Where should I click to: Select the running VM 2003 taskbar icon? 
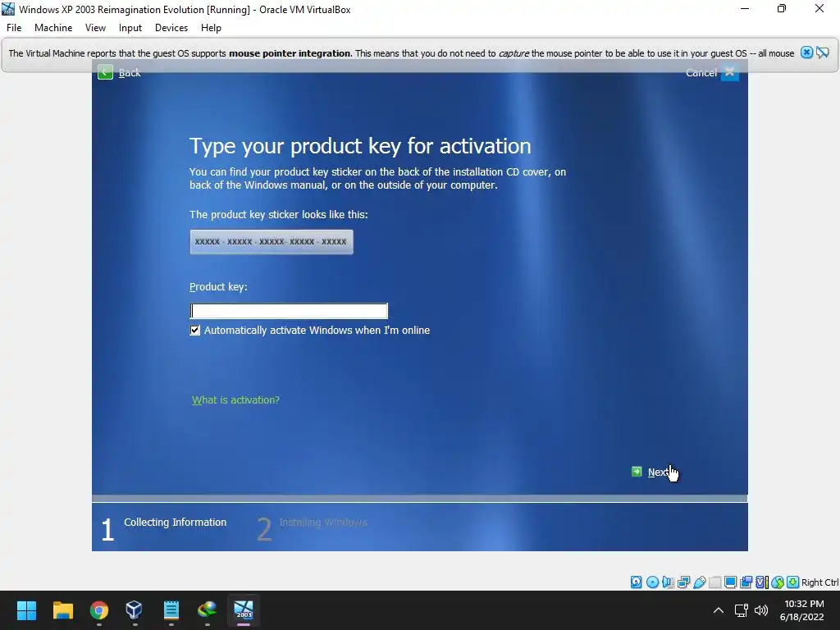coord(244,609)
